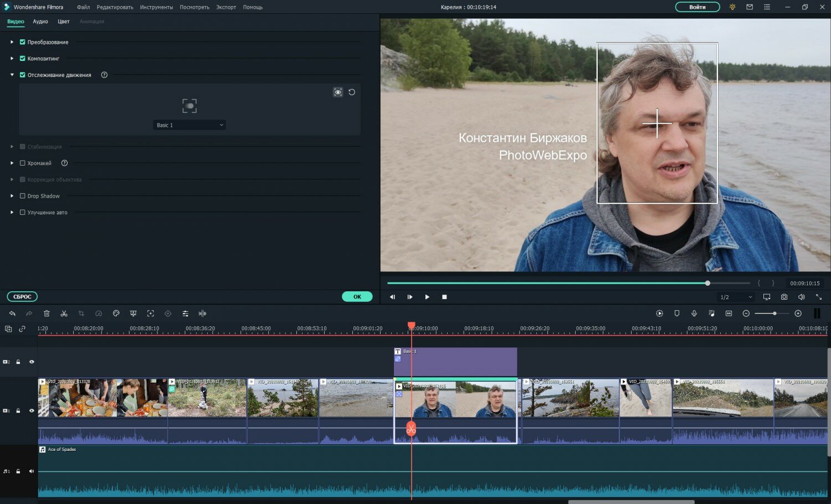The width and height of the screenshot is (831, 504).
Task: Select the crop tool icon
Action: pos(81,313)
